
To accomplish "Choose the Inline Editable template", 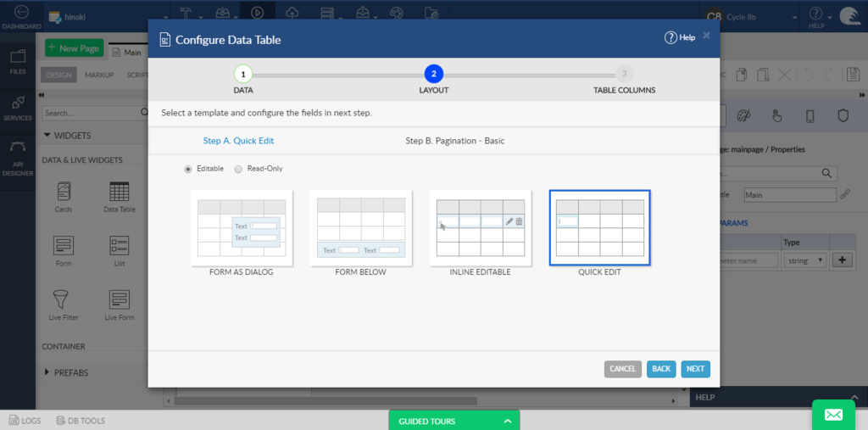I will coord(481,228).
